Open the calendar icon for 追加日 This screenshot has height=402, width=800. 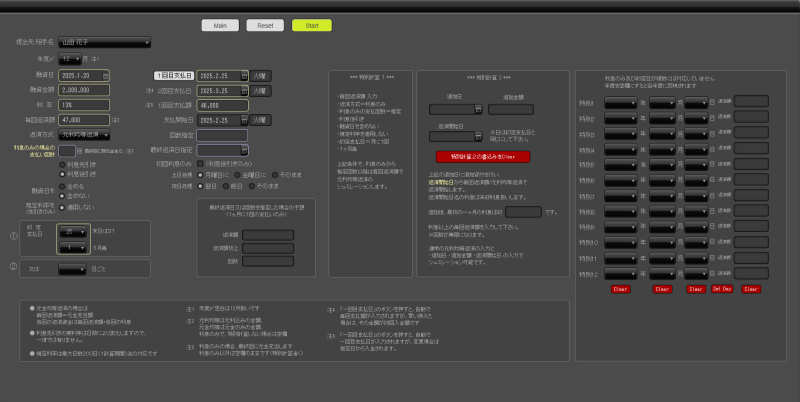click(x=478, y=109)
